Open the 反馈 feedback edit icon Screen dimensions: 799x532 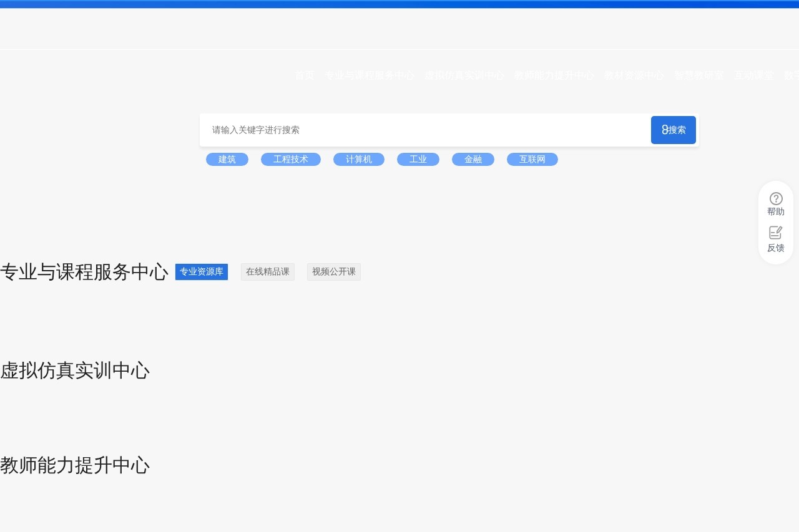776,233
